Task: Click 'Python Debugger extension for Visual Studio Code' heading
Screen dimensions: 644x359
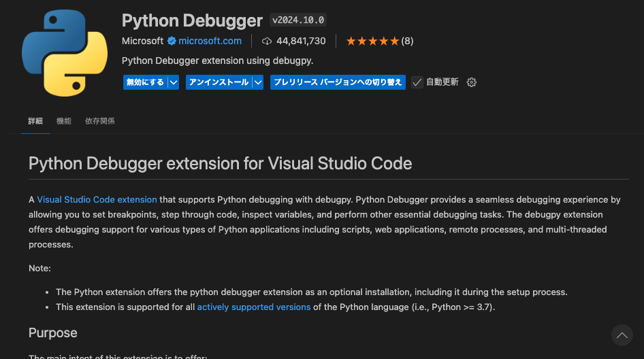Action: point(220,163)
